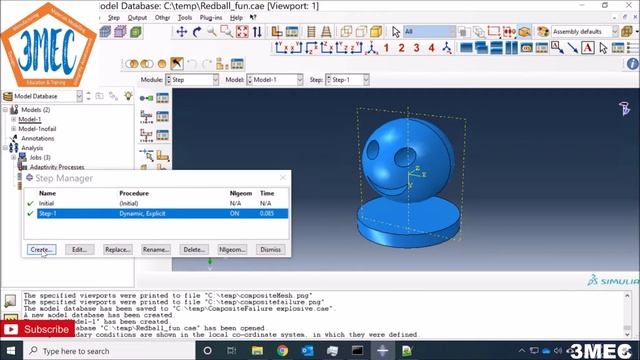This screenshot has width=640, height=360.
Task: Click the Auto-Fit View icon
Action: coord(242,32)
